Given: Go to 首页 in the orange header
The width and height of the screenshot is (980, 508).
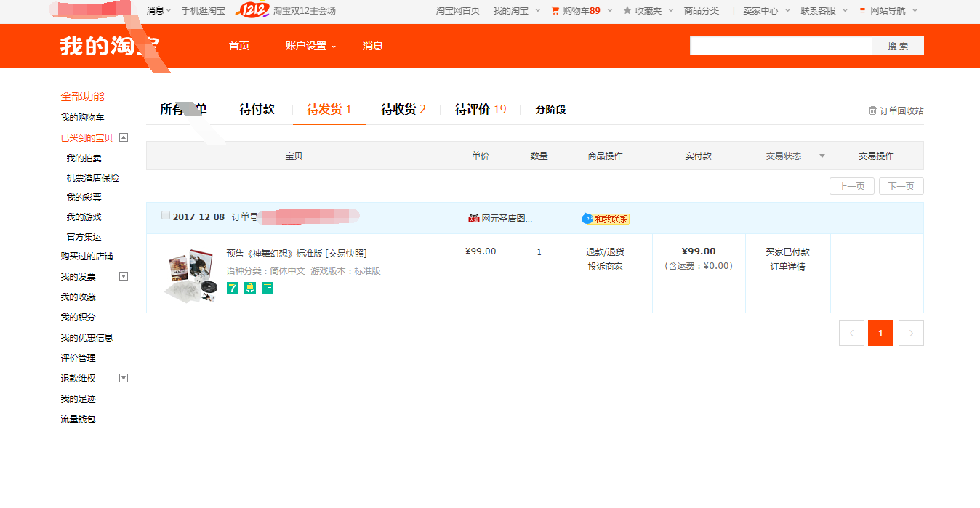Looking at the screenshot, I should pos(239,46).
